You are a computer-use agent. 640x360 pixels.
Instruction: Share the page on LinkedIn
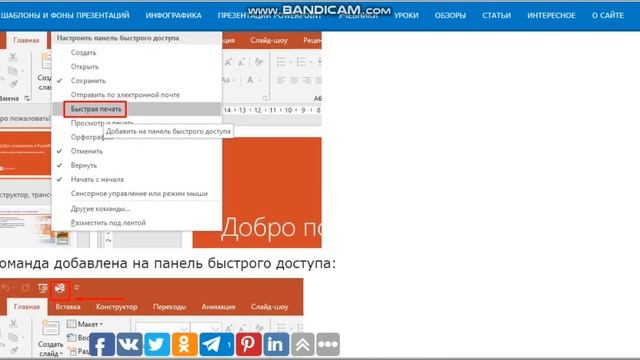(x=276, y=344)
